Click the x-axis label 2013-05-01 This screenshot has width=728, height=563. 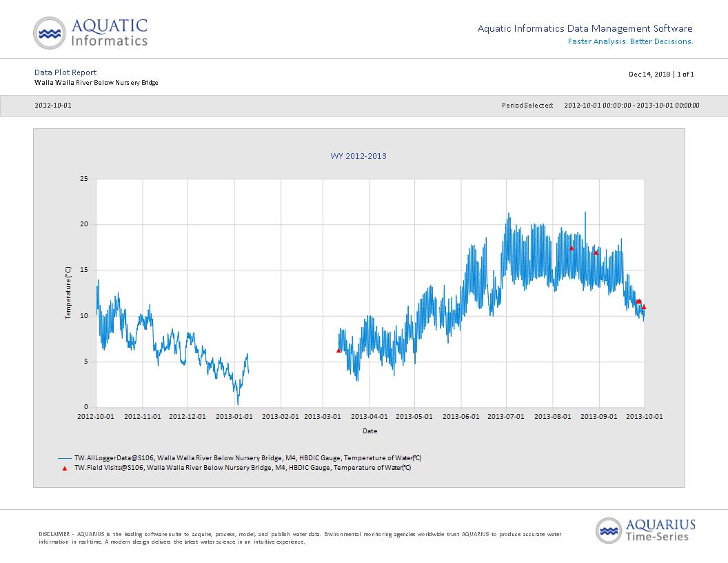click(414, 416)
